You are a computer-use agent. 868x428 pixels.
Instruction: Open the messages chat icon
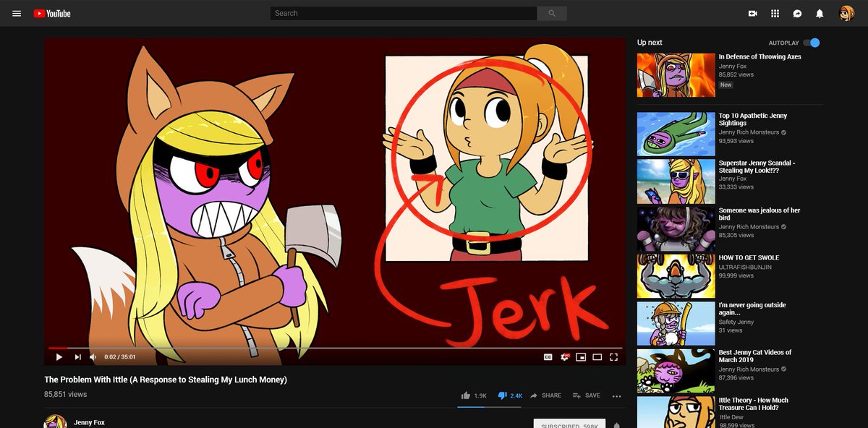797,13
